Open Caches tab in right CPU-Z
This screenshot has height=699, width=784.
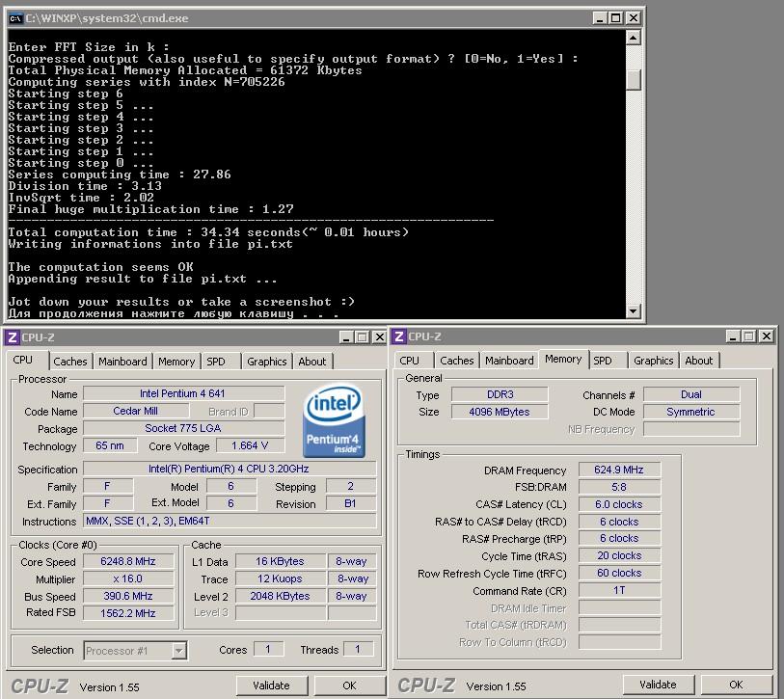[x=456, y=361]
